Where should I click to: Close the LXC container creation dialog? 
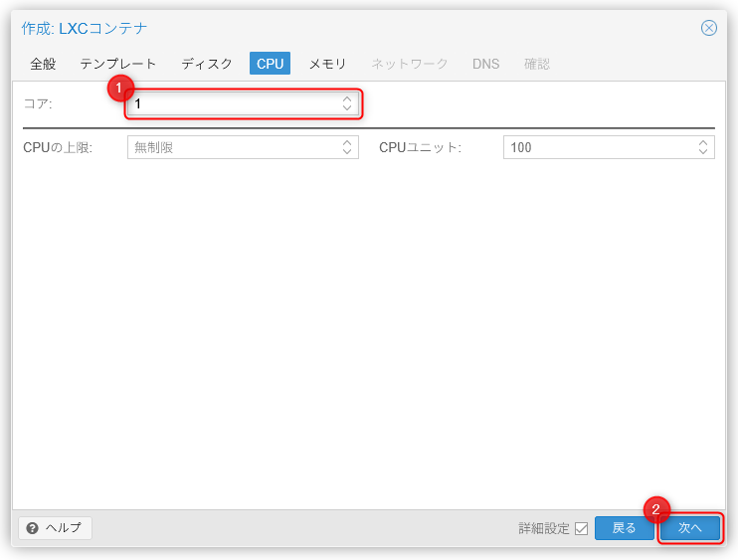click(x=708, y=28)
